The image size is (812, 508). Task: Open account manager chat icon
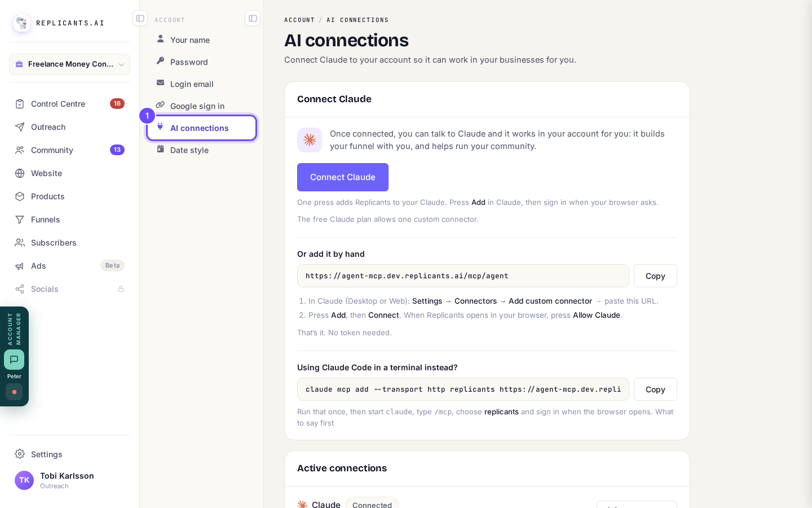point(14,360)
